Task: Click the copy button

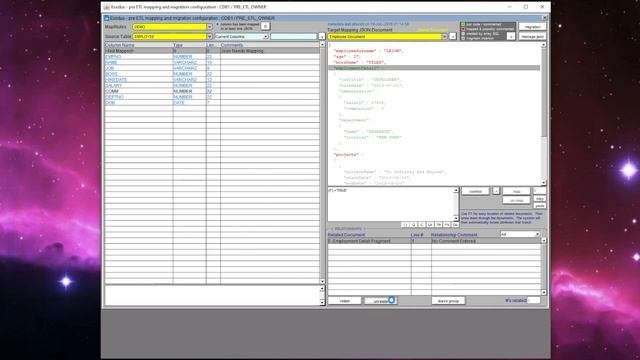Action: 540,199
